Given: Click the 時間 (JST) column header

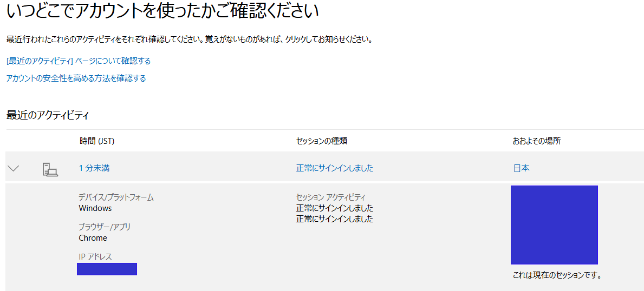Looking at the screenshot, I should [97, 141].
